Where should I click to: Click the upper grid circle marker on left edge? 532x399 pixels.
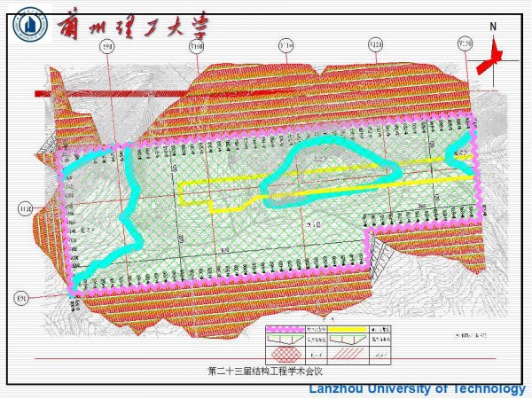click(x=24, y=209)
